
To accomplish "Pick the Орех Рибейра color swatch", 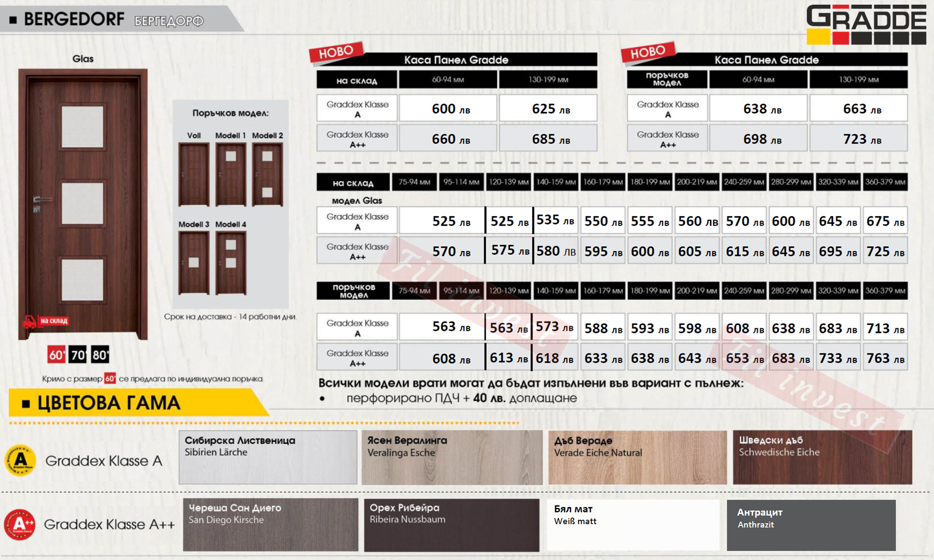I will pos(451,525).
